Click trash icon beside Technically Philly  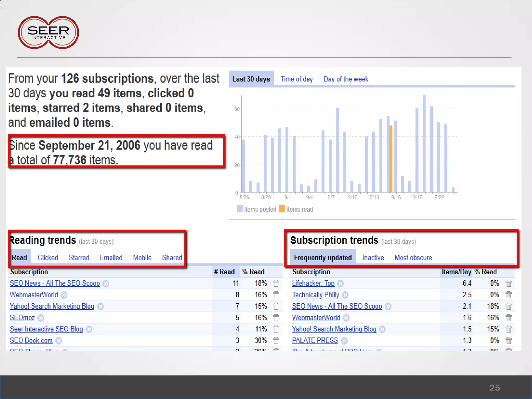click(x=508, y=295)
